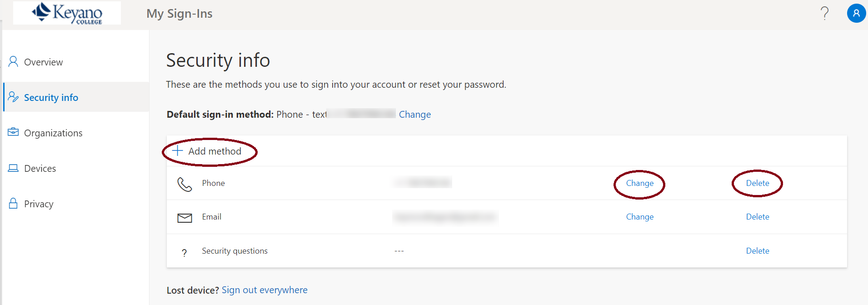
Task: Change the Phone sign-in method
Action: (639, 183)
